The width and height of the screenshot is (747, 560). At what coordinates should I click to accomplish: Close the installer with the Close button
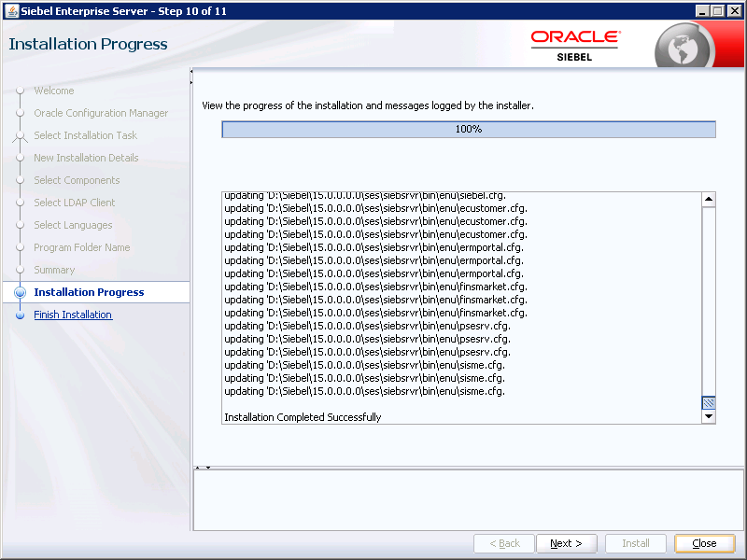click(704, 543)
